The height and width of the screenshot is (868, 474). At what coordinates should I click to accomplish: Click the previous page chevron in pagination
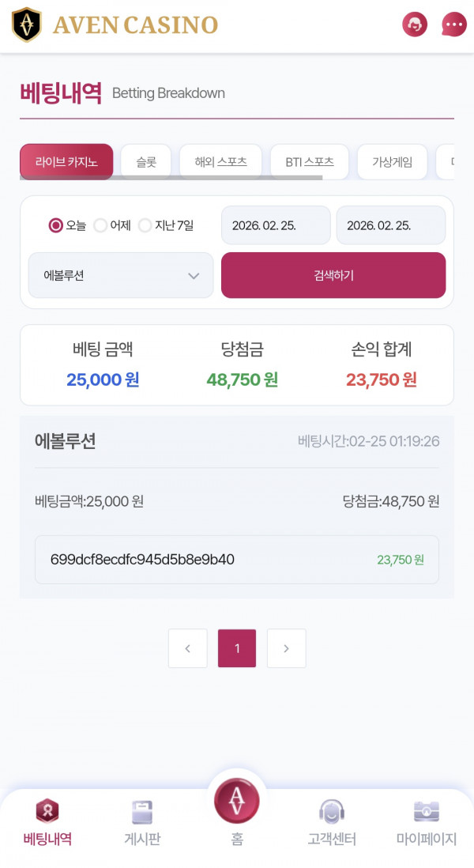[187, 648]
